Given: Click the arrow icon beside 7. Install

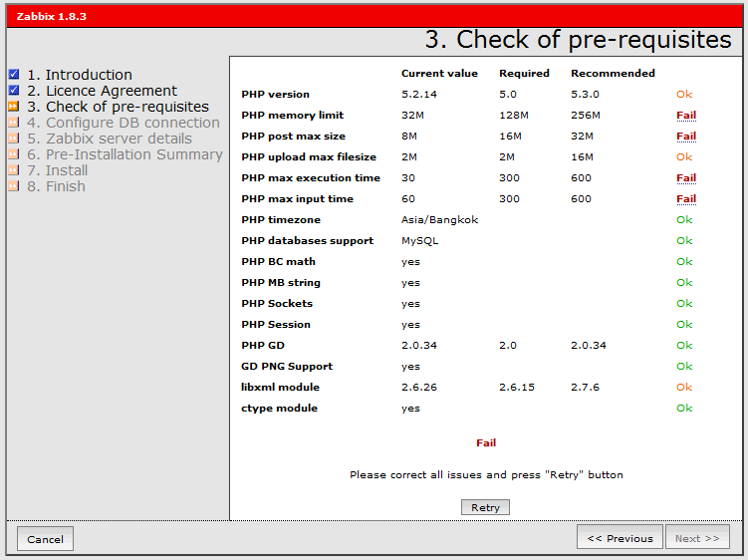Looking at the screenshot, I should (14, 169).
